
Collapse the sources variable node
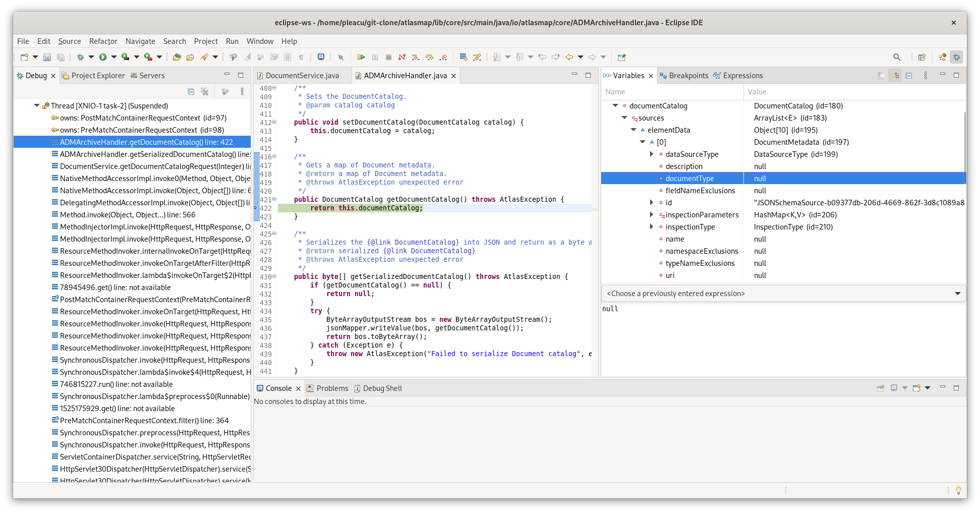click(x=624, y=118)
